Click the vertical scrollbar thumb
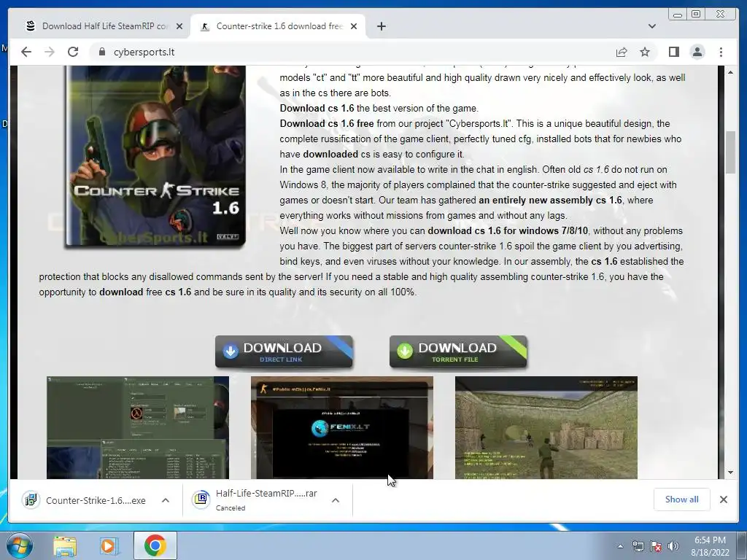Viewport: 747px width, 560px height. (730, 152)
